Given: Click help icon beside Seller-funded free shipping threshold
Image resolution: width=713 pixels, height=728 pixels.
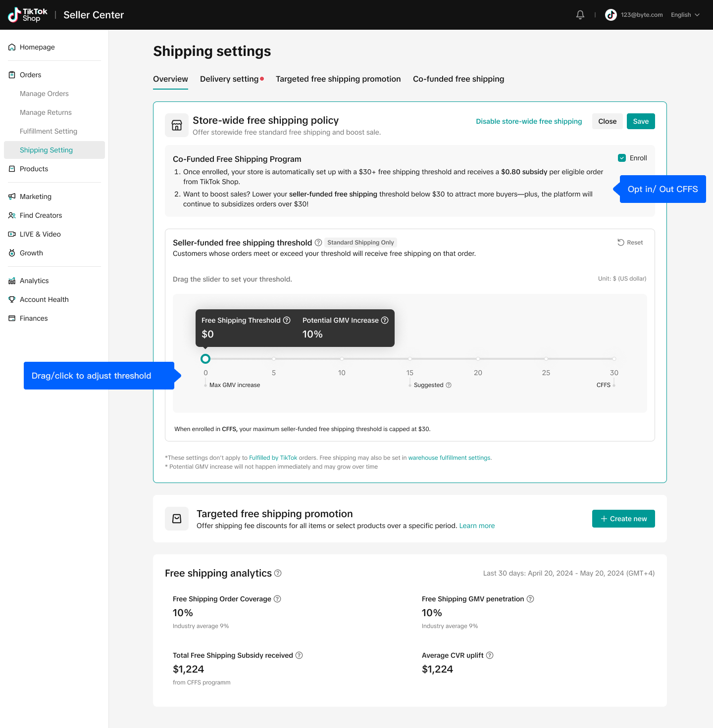Looking at the screenshot, I should click(318, 243).
